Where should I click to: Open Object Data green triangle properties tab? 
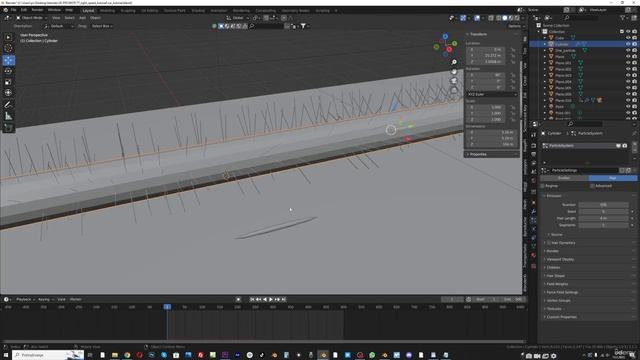click(x=533, y=246)
